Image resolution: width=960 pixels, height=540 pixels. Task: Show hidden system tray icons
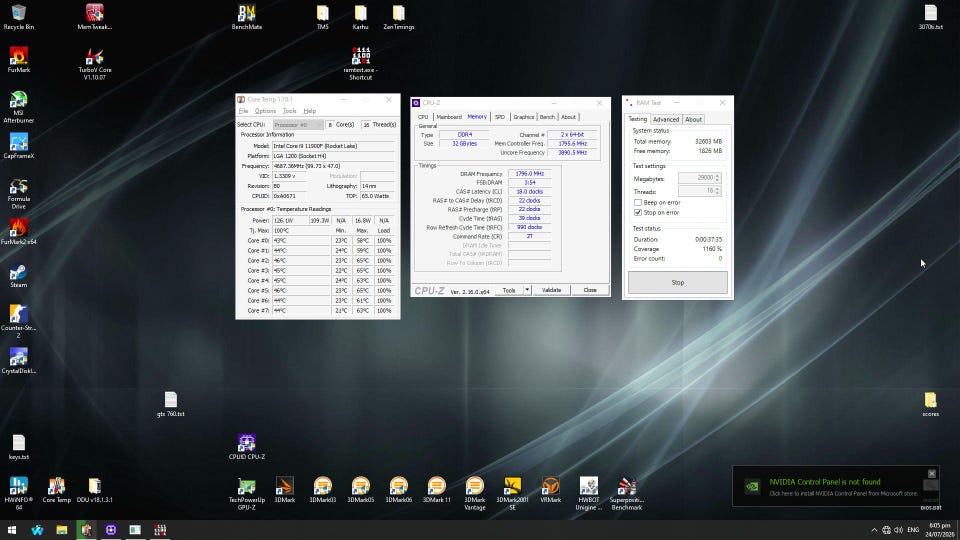[x=874, y=530]
